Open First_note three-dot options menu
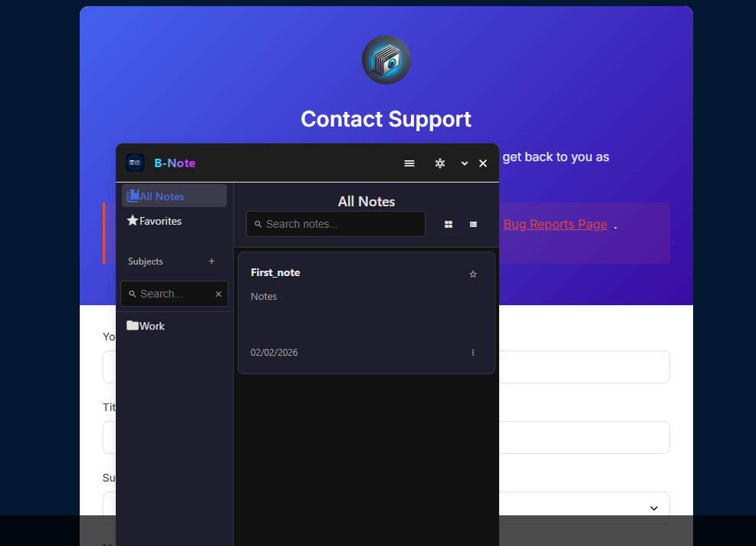 [x=473, y=353]
